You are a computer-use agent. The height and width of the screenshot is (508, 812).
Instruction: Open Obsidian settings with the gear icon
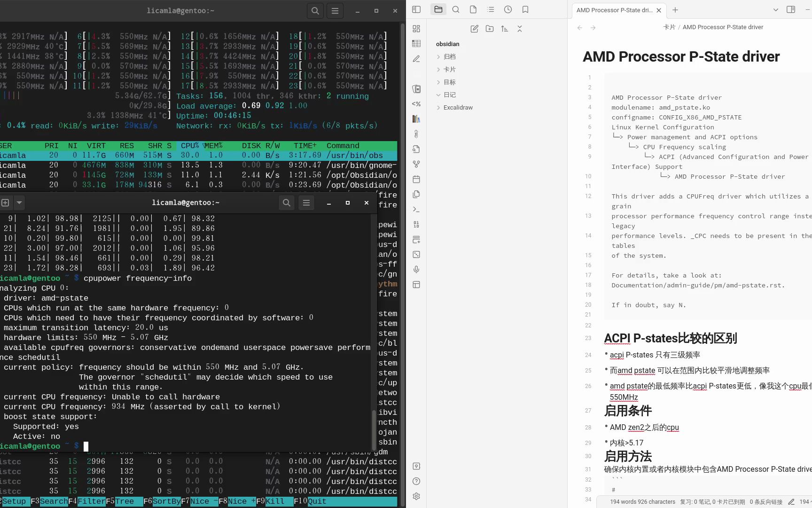click(416, 496)
